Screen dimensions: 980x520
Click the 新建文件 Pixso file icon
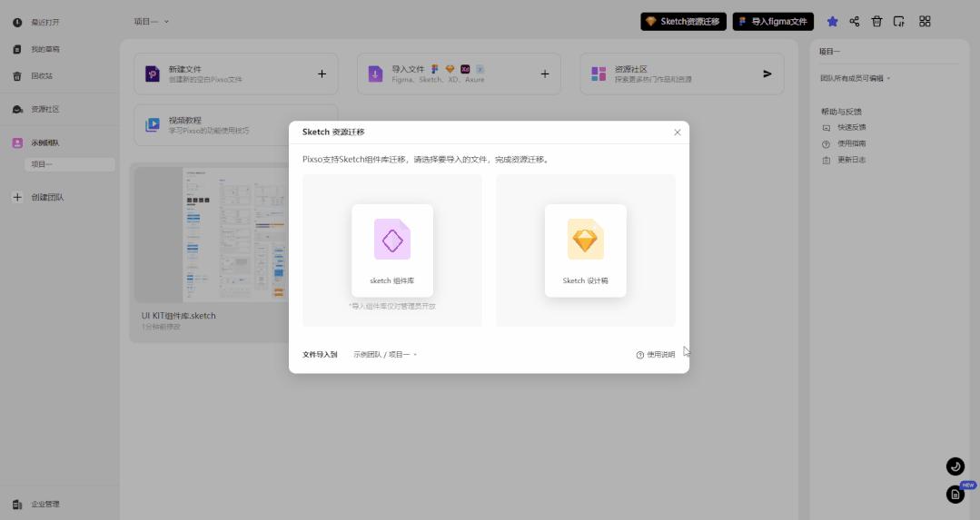coord(153,74)
